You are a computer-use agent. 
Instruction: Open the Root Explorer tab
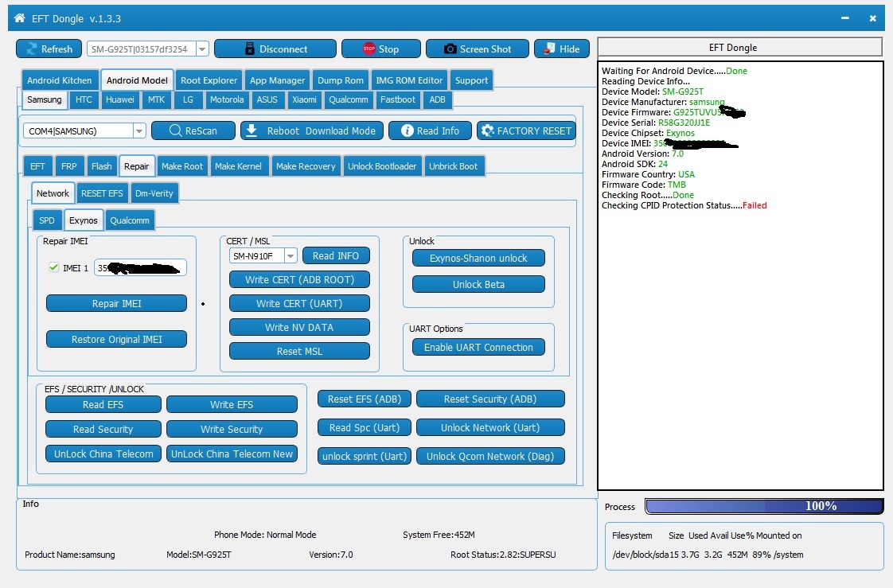(x=209, y=80)
